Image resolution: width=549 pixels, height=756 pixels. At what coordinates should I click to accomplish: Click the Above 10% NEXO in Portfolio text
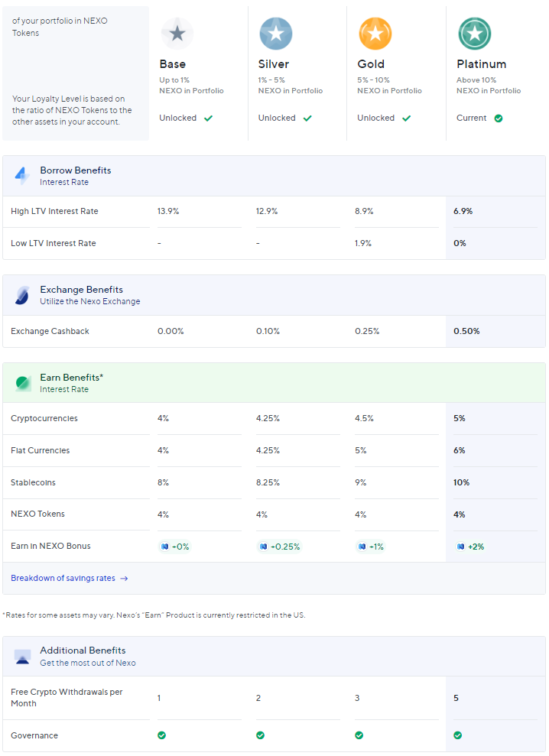point(489,86)
